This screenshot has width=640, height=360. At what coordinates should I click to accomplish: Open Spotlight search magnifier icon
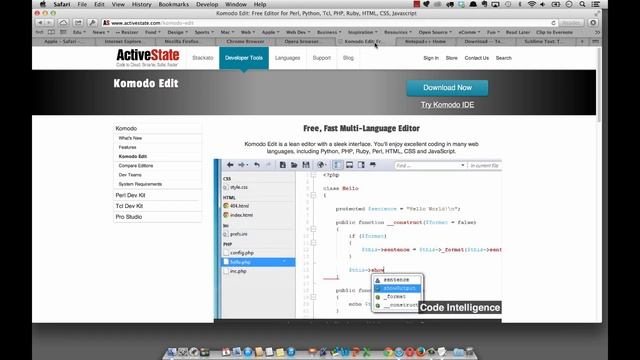click(x=582, y=4)
